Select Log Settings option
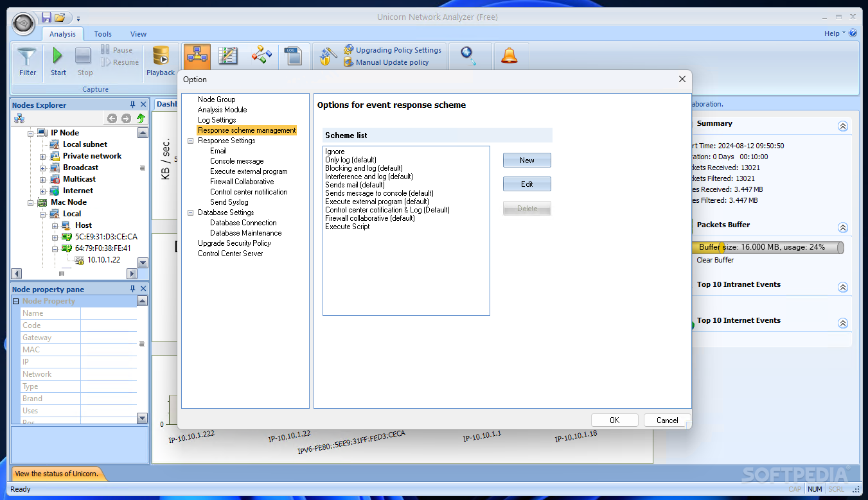 point(217,120)
